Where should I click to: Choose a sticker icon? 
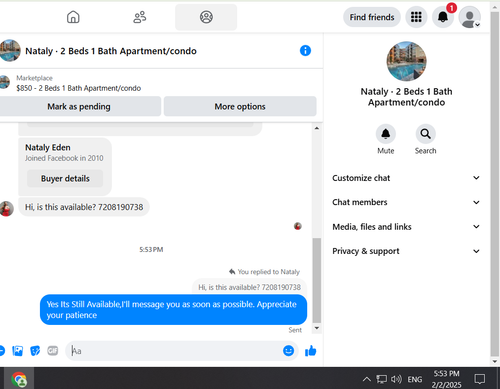click(x=35, y=351)
